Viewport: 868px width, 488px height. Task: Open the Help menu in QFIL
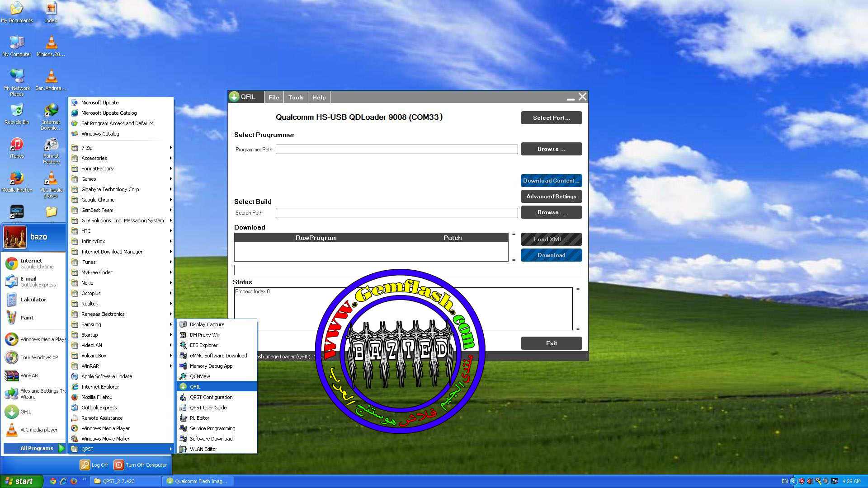[319, 97]
